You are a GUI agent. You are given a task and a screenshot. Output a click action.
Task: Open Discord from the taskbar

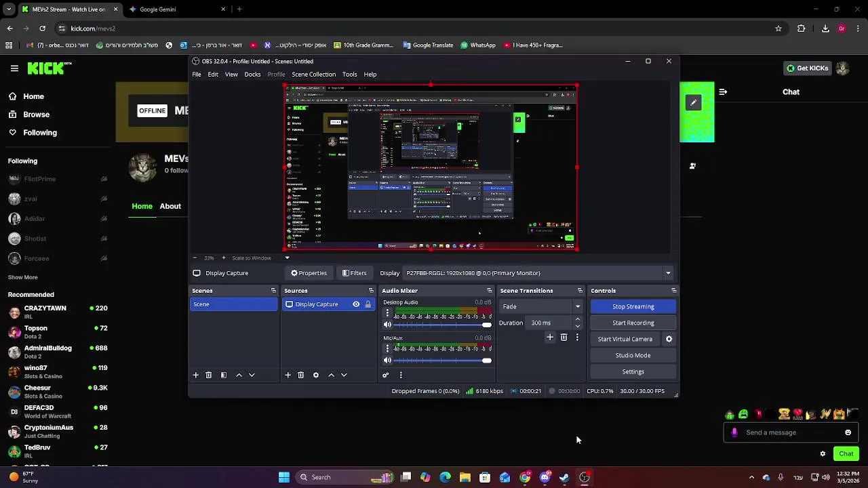click(545, 477)
